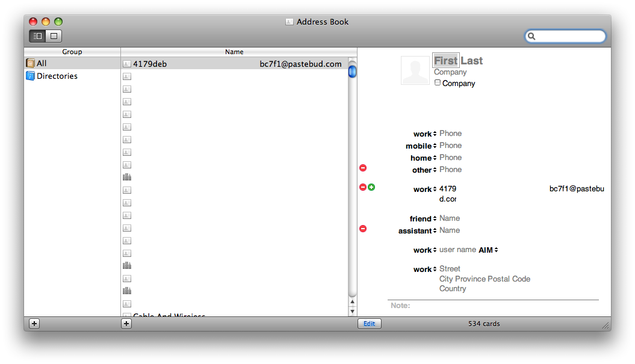635x364 pixels.
Task: Add another email field with green plus
Action: (x=371, y=187)
